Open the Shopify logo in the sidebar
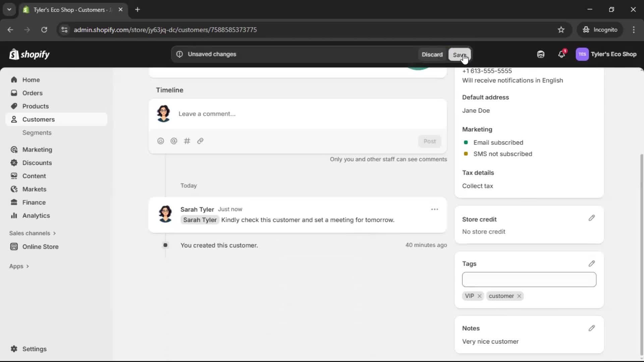 [30, 54]
